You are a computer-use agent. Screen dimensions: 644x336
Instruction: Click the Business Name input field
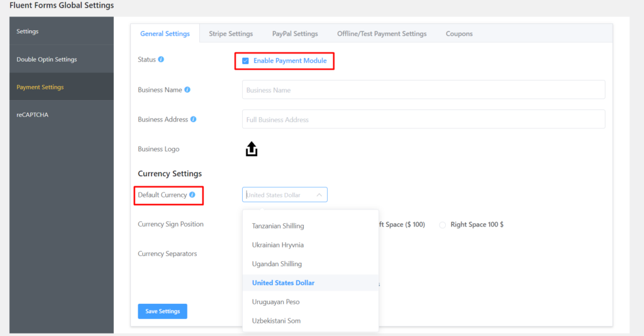[423, 90]
